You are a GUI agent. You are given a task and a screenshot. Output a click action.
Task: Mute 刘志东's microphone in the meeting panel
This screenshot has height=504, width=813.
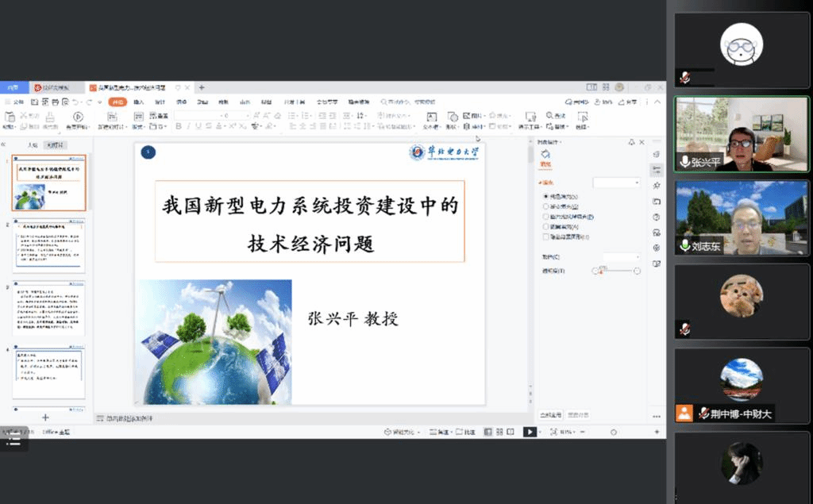coord(684,245)
